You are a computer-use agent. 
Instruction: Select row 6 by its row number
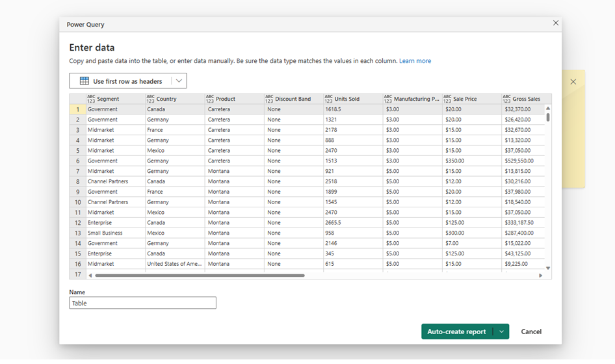click(x=77, y=161)
